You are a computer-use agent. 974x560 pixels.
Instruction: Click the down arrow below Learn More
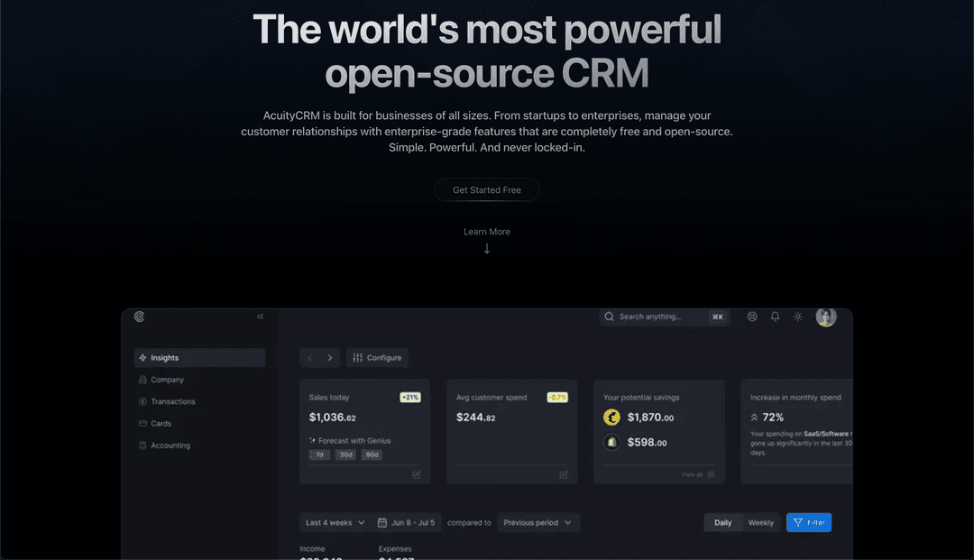(487, 249)
